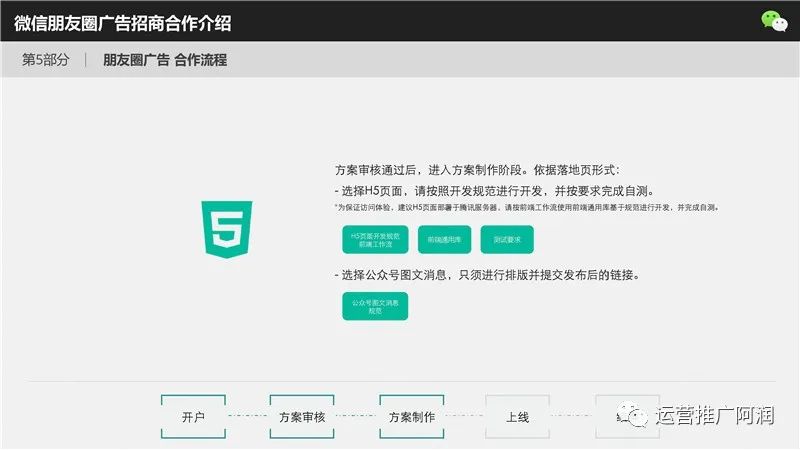
Task: Open the 前端通用库 green button
Action: coord(444,240)
